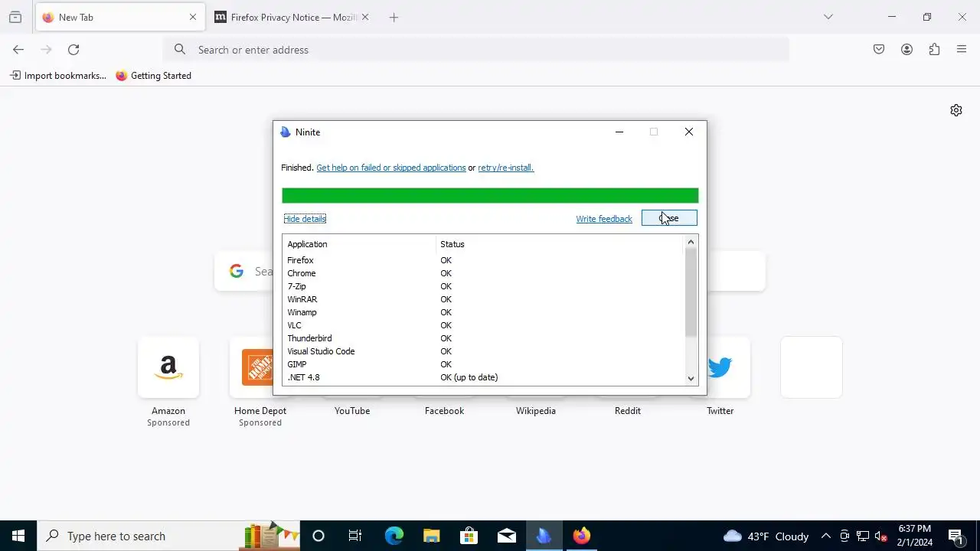
Task: Open the Getting Started bookmark
Action: (x=154, y=76)
